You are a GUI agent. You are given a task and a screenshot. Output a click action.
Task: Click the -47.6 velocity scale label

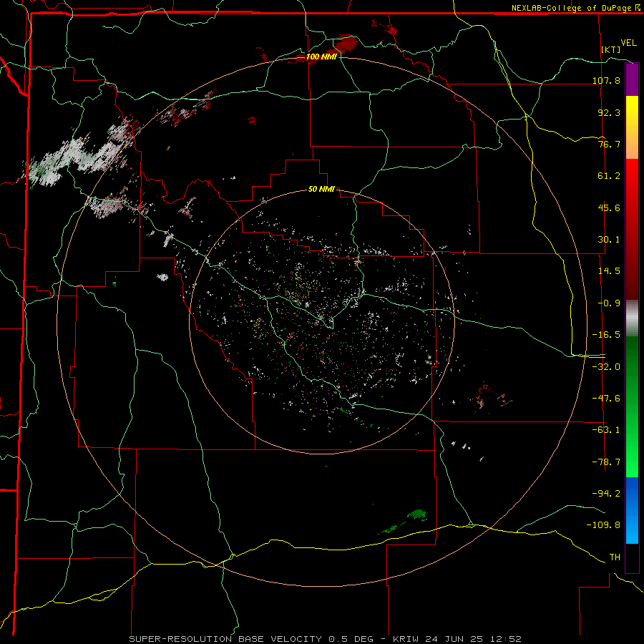tap(606, 399)
